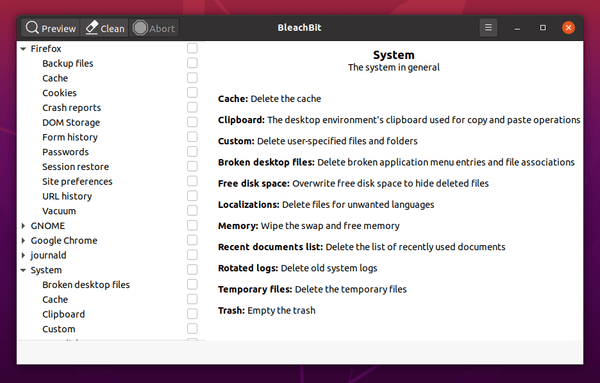
Task: Collapse the System tree group
Action: tap(23, 270)
